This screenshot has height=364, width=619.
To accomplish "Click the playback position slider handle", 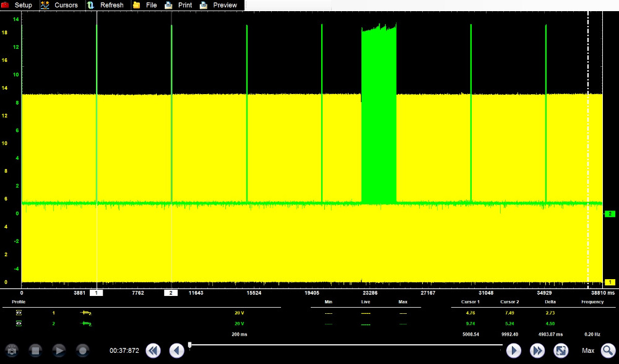I will [x=190, y=345].
